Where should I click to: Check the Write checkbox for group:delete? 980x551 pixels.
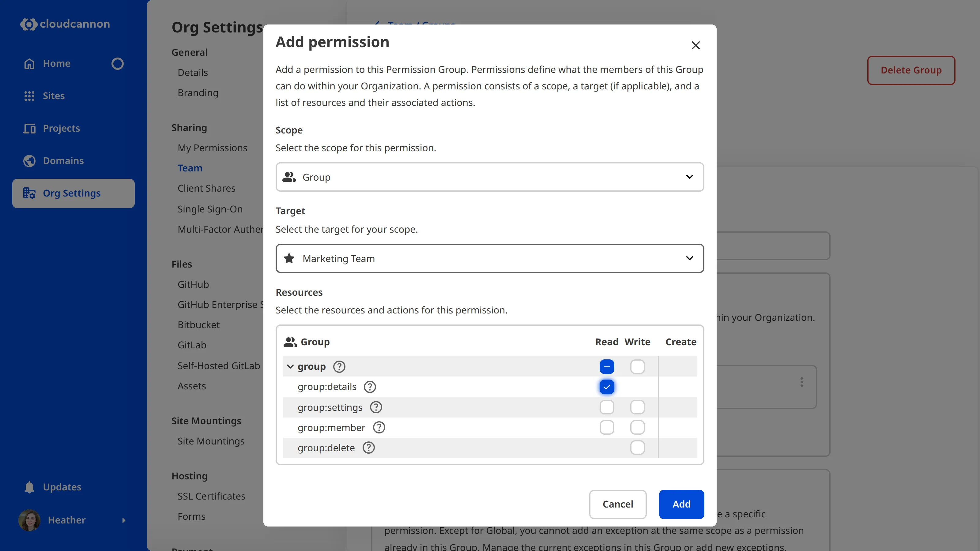[x=637, y=448]
